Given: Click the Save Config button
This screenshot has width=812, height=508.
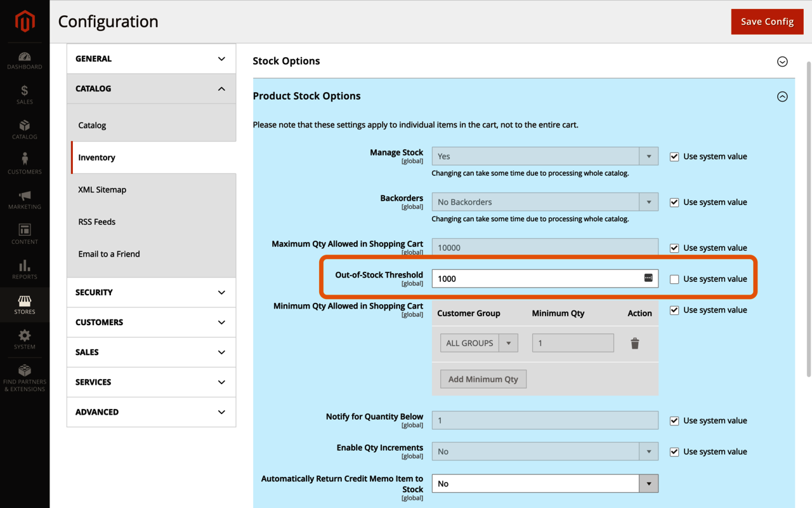Looking at the screenshot, I should pyautogui.click(x=767, y=22).
